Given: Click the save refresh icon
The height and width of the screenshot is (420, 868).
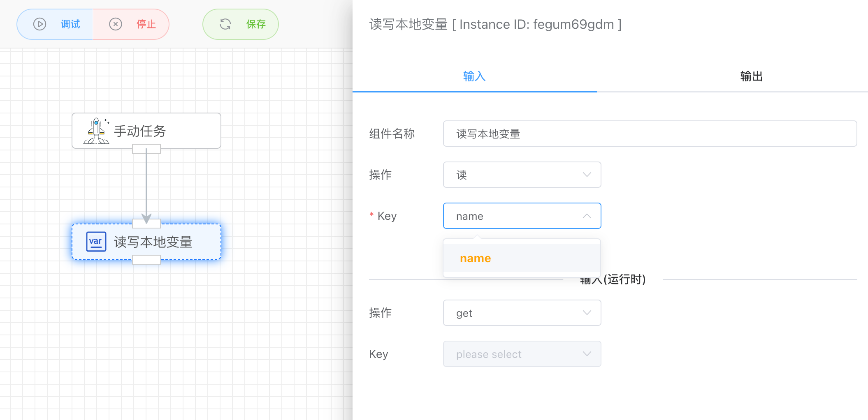Looking at the screenshot, I should (225, 24).
